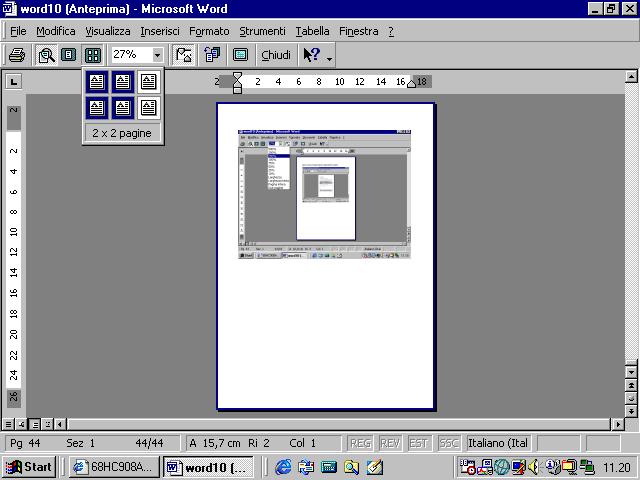
Task: Click the Multiple Pages toolbar button
Action: coord(93,55)
